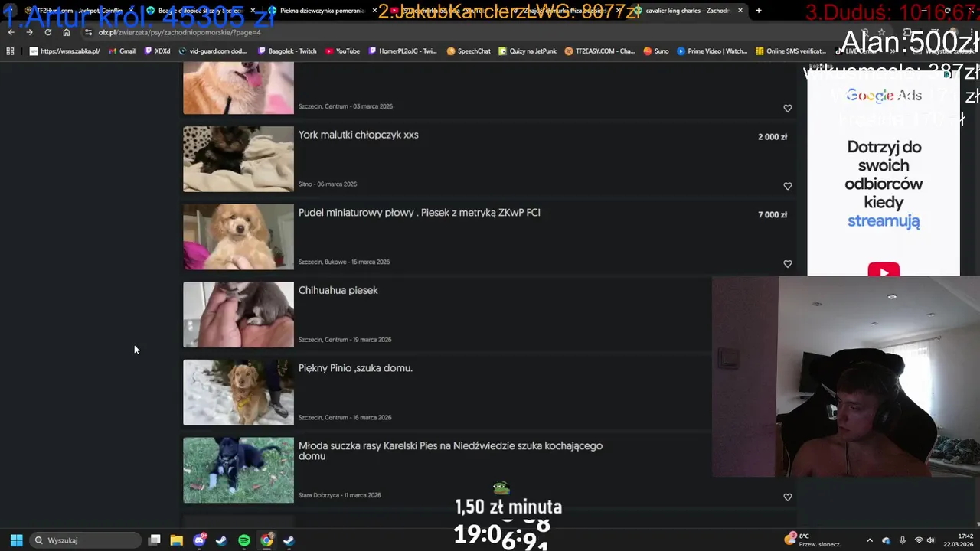The height and width of the screenshot is (551, 980).
Task: Open the first Steam icon on taskbar
Action: coord(221,540)
